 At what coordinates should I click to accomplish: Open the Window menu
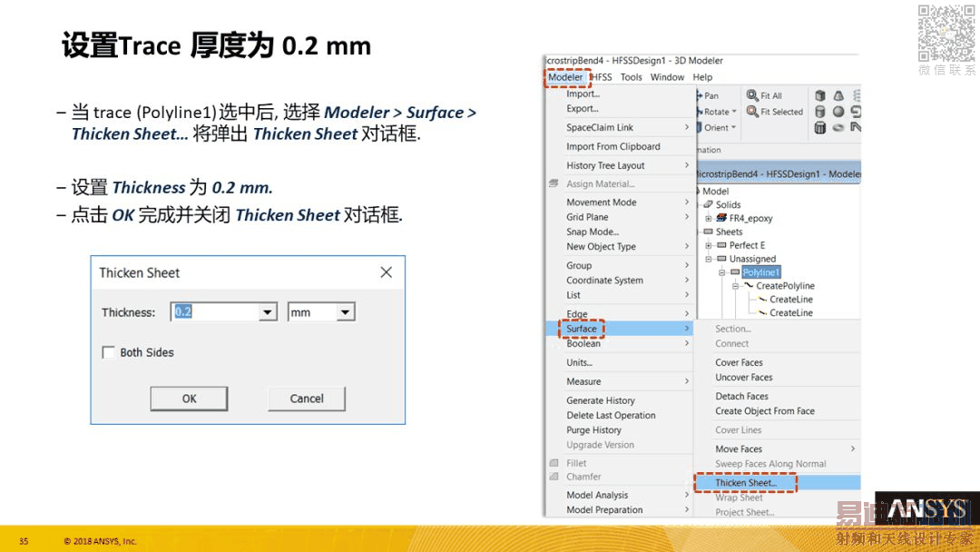(668, 77)
